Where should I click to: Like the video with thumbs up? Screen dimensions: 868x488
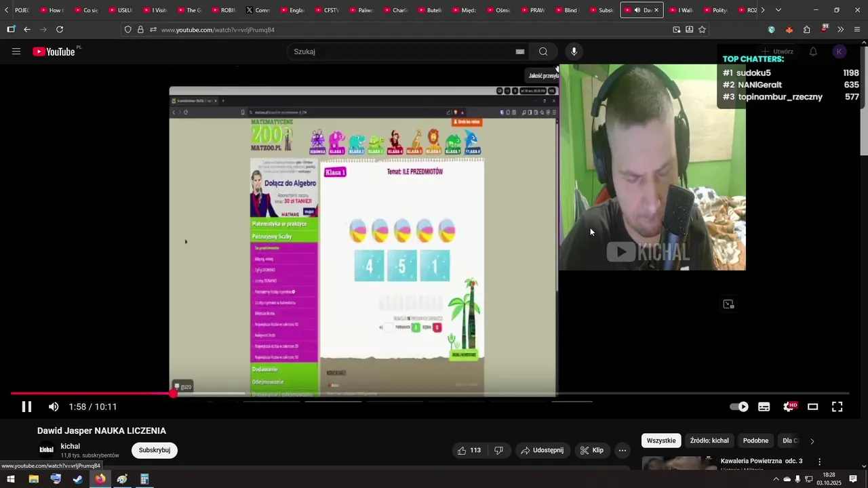[469, 450]
